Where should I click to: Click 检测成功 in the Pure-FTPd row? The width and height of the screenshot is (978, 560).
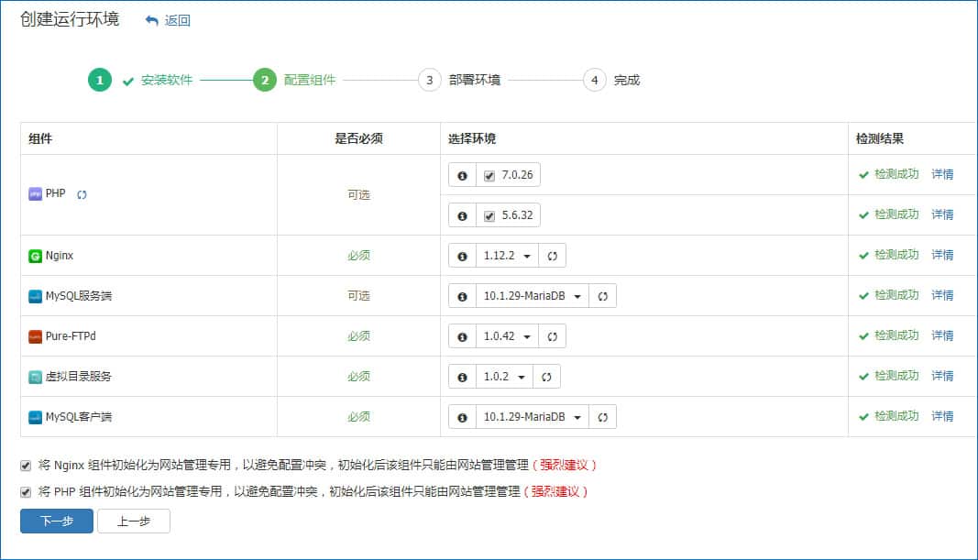(x=896, y=335)
